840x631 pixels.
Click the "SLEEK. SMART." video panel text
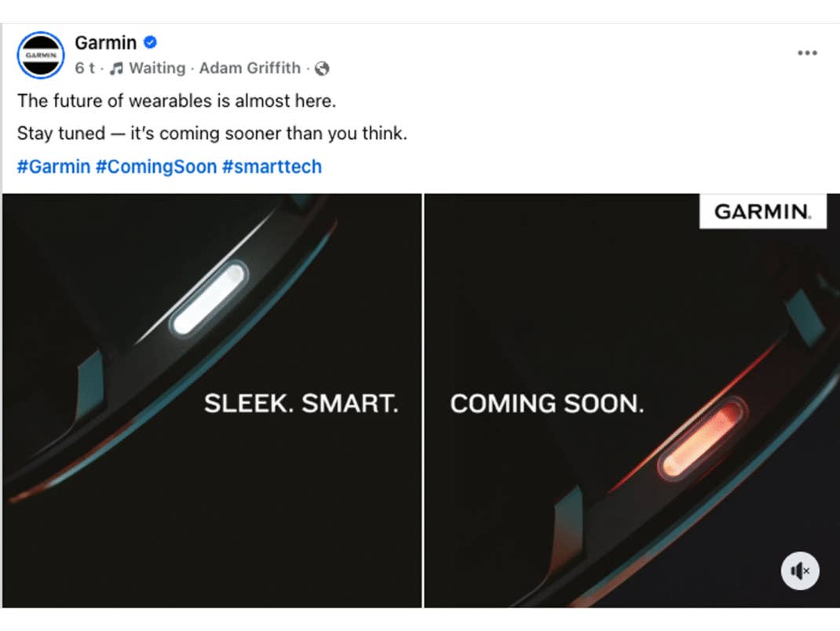301,403
